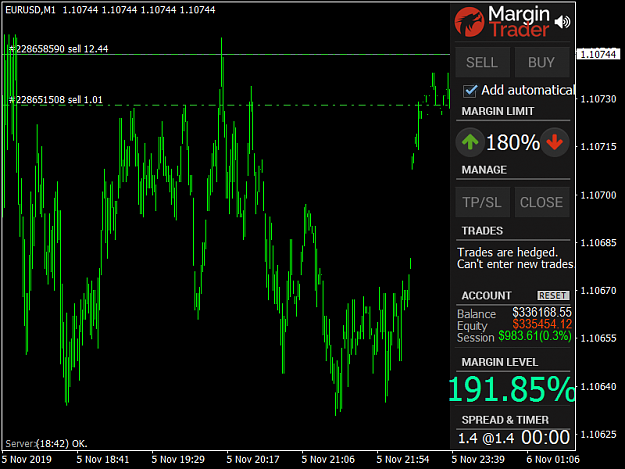Click the SPREAD & TIMER section header
Image resolution: width=625 pixels, height=469 pixels.
505,420
